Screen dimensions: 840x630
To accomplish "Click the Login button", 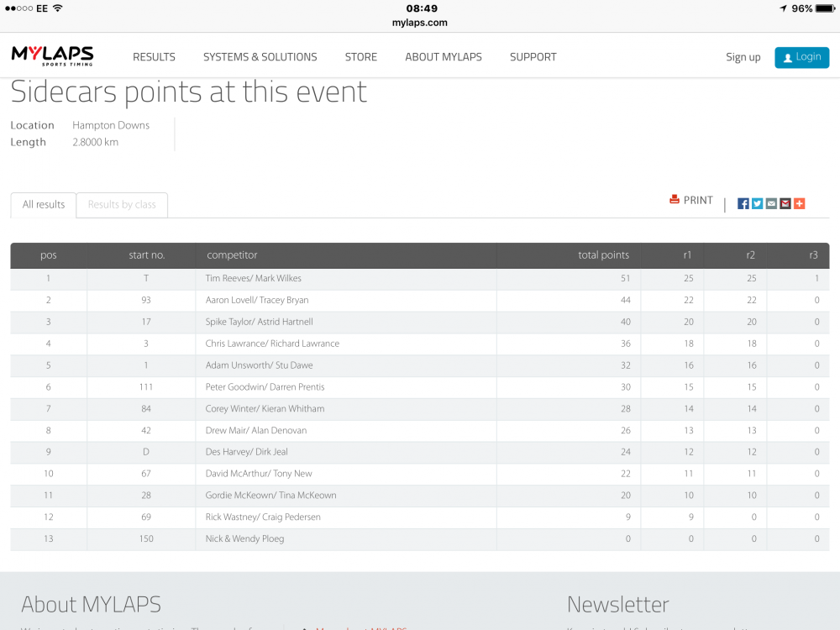I will [802, 57].
